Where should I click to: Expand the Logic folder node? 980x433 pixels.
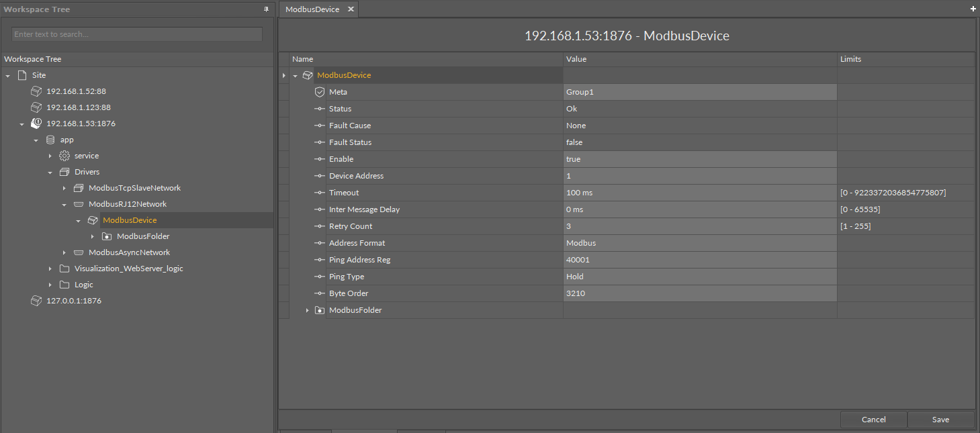(x=50, y=285)
